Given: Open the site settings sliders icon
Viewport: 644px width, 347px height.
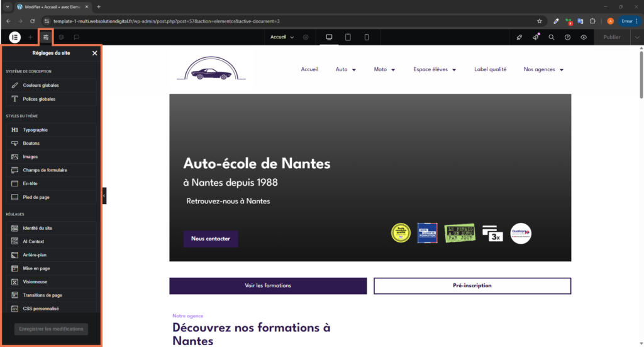Looking at the screenshot, I should 46,37.
